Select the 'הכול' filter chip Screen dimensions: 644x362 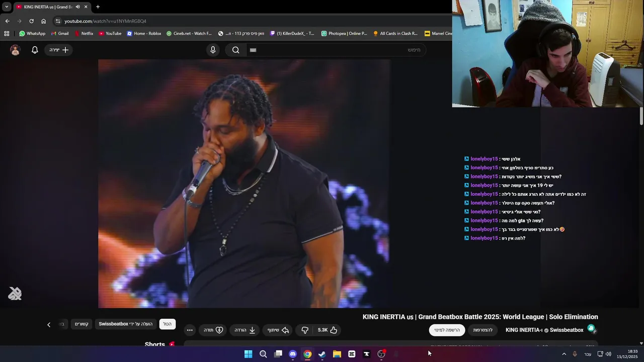point(168,324)
